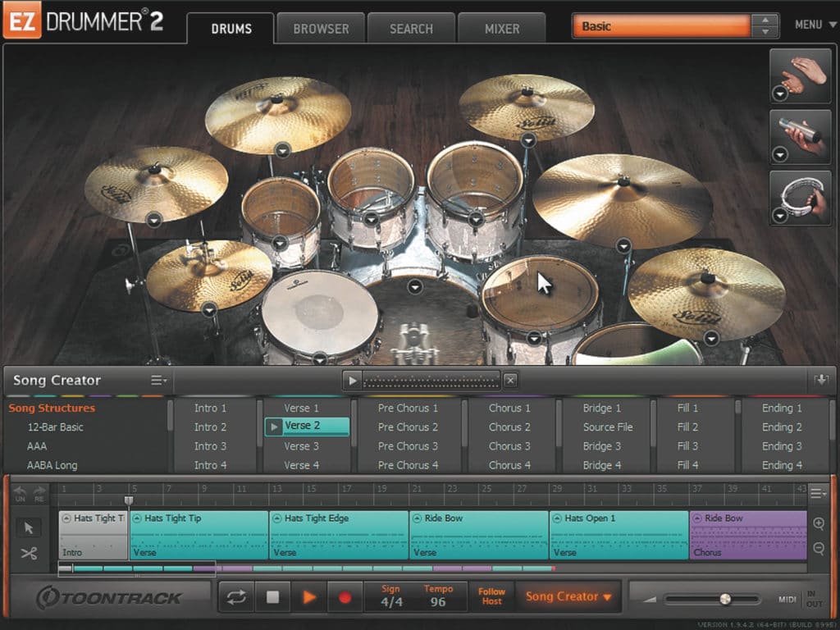The image size is (840, 630).
Task: Expand the Hats Tight Edge block menu
Action: (x=277, y=518)
